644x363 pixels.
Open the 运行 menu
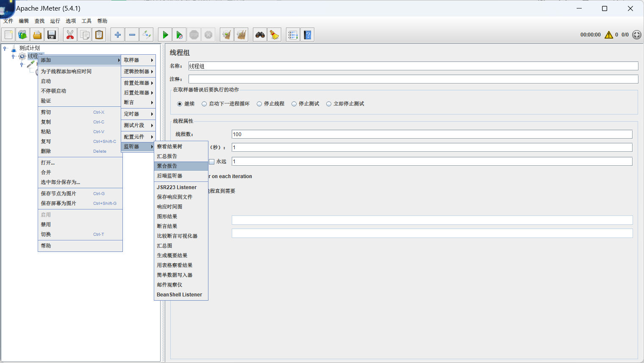point(55,21)
